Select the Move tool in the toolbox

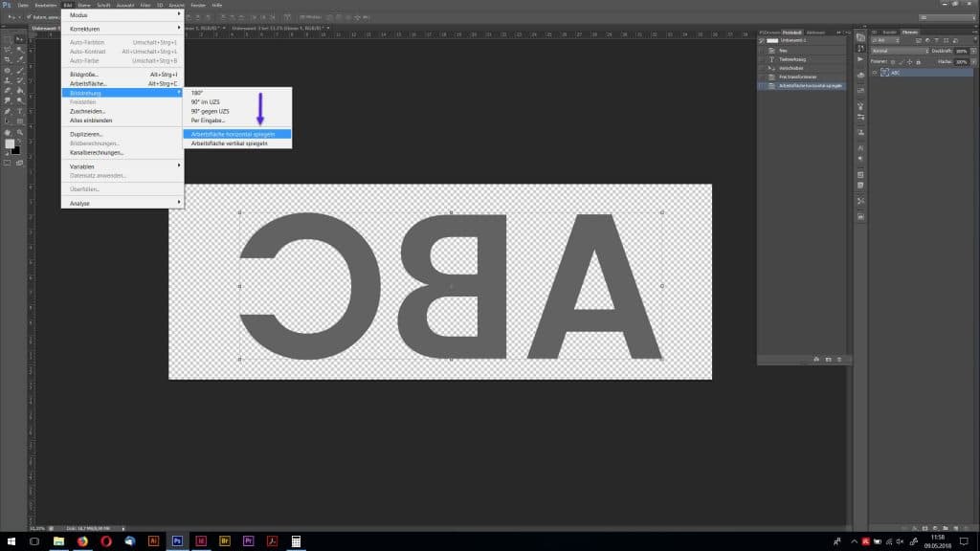pyautogui.click(x=19, y=38)
